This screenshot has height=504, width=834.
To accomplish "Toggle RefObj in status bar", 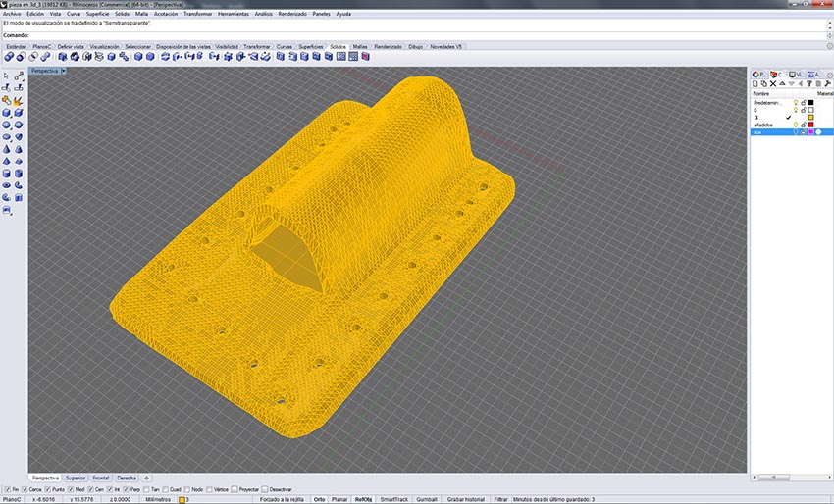I will point(363,500).
